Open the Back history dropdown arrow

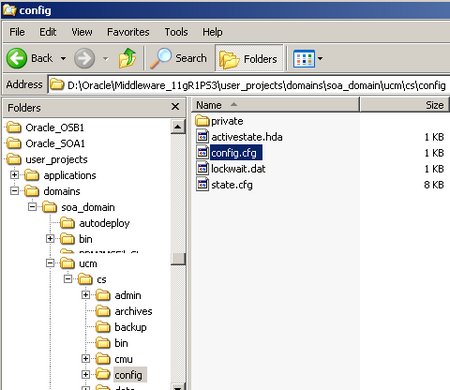click(x=63, y=59)
